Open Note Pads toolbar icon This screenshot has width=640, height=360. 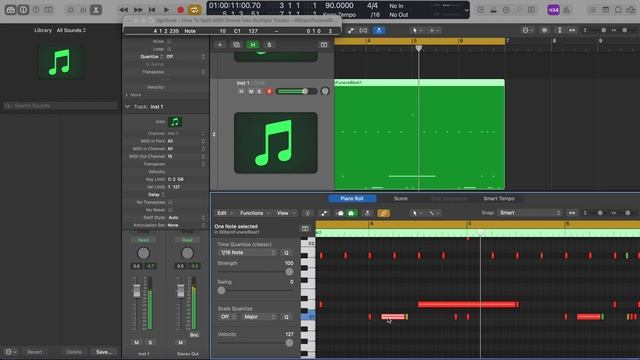[x=606, y=9]
